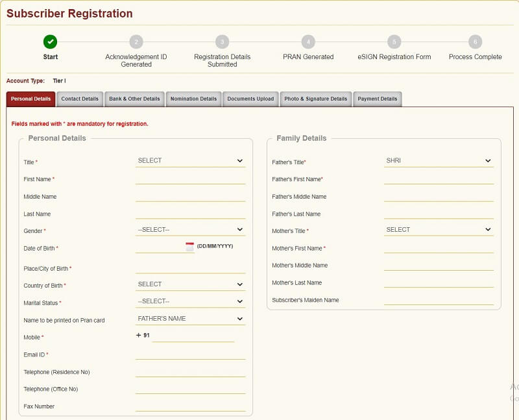Open Country of Birth dropdown
This screenshot has width=519, height=420.
tap(190, 284)
